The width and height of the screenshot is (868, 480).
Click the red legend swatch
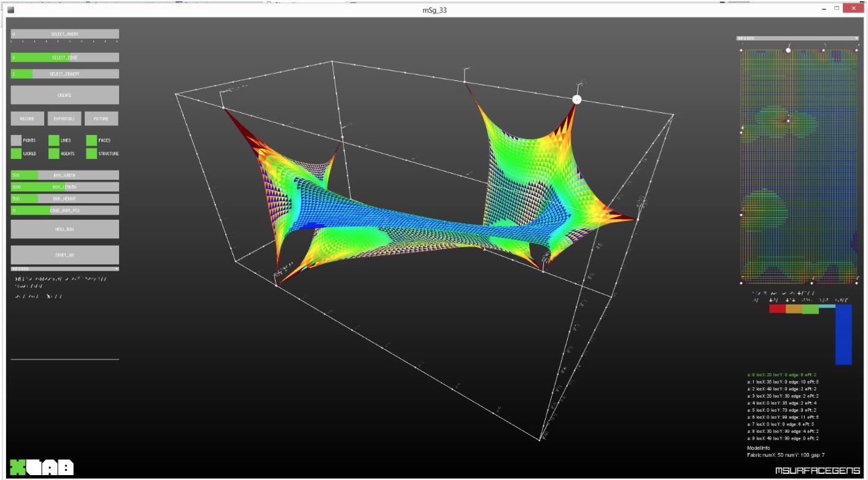[777, 309]
